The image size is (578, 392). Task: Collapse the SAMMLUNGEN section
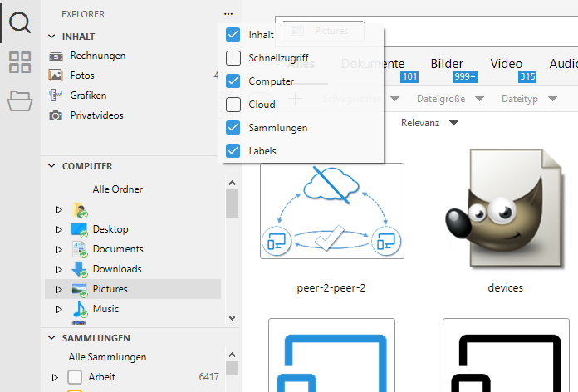[x=51, y=338]
